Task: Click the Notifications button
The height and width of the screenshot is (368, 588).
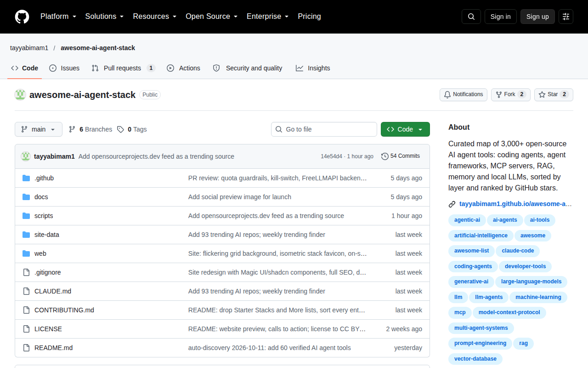Action: tap(464, 95)
